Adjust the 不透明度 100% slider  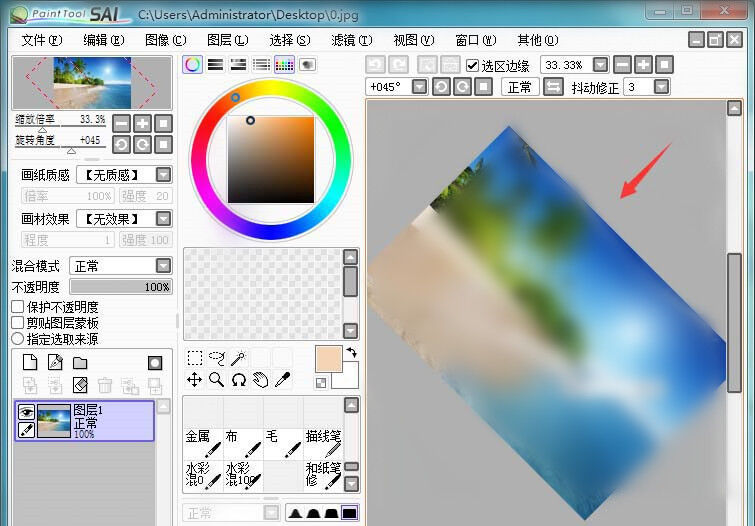(x=121, y=287)
